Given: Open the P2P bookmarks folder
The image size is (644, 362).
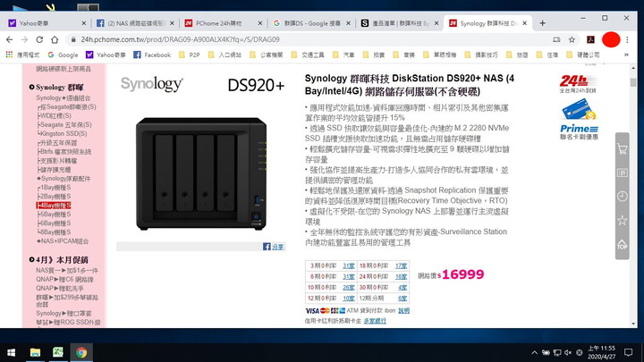Looking at the screenshot, I should point(190,55).
